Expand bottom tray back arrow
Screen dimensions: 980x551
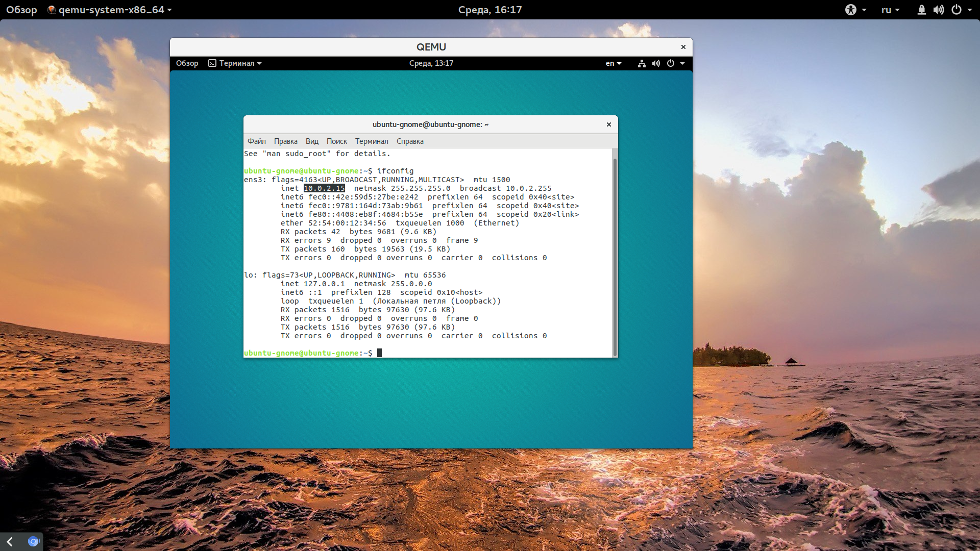pyautogui.click(x=10, y=541)
